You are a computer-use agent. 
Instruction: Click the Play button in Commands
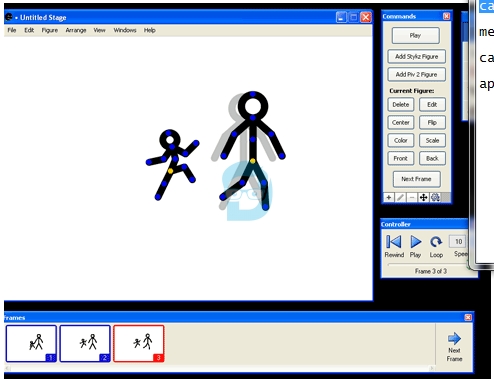tap(415, 35)
